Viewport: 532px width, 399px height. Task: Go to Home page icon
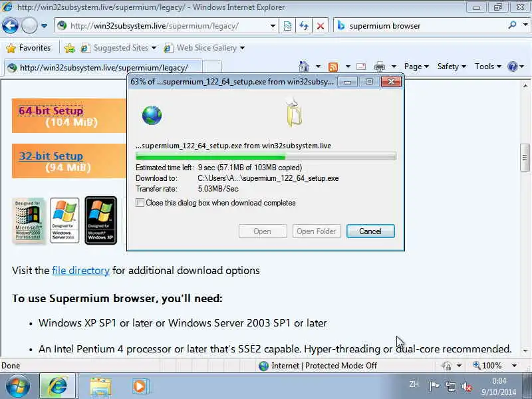coord(304,66)
